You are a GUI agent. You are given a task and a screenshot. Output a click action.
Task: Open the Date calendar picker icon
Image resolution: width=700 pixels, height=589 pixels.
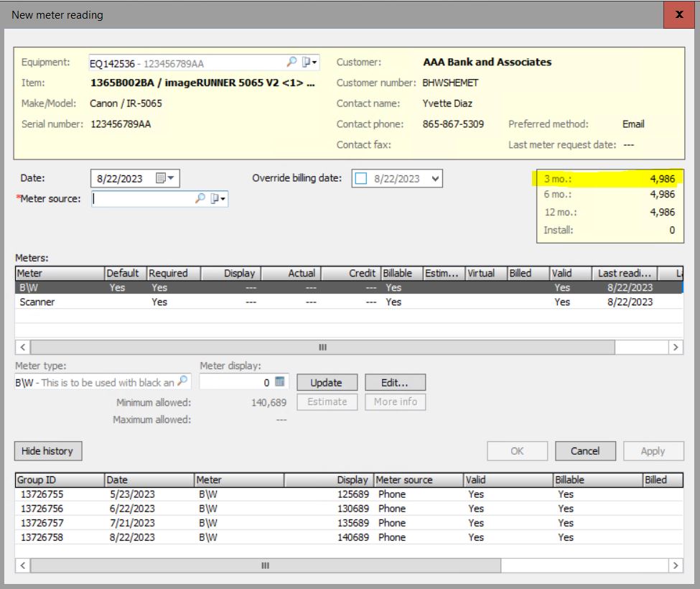164,178
